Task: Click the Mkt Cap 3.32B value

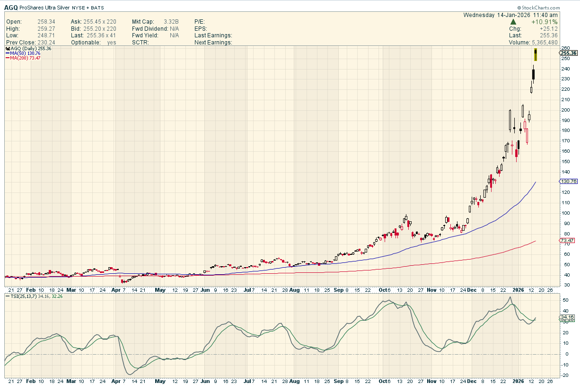Action: click(x=172, y=22)
